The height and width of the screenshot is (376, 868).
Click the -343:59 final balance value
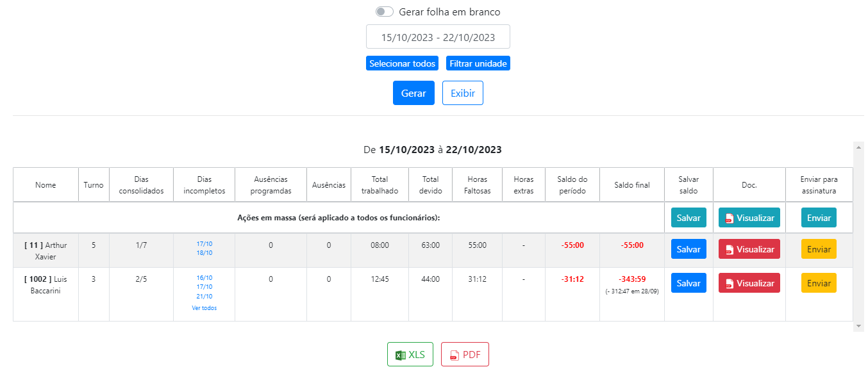click(x=632, y=279)
